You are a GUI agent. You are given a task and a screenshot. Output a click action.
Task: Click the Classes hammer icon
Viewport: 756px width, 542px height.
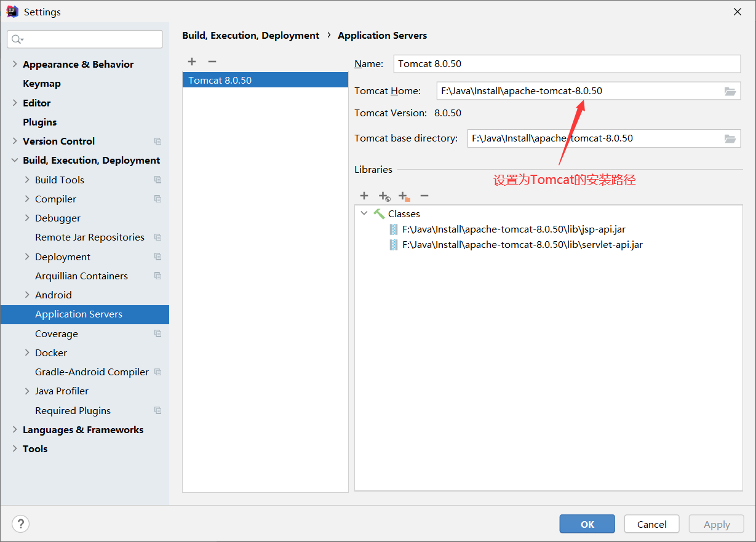379,213
